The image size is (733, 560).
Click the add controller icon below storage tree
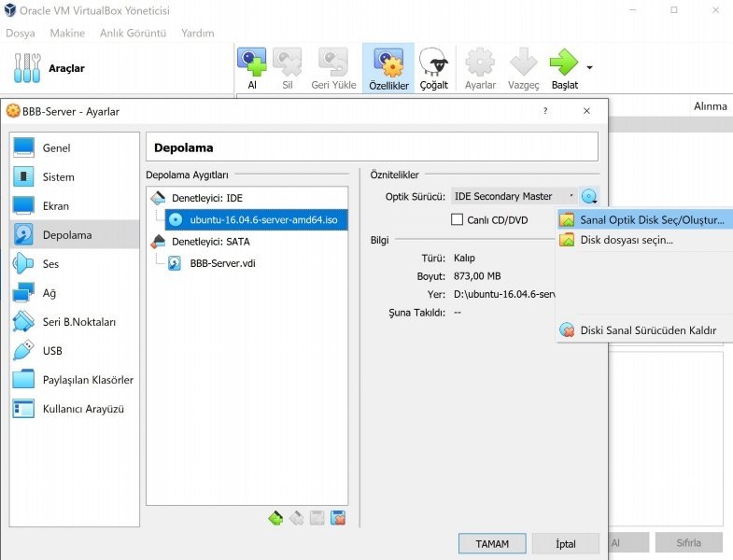(x=275, y=518)
